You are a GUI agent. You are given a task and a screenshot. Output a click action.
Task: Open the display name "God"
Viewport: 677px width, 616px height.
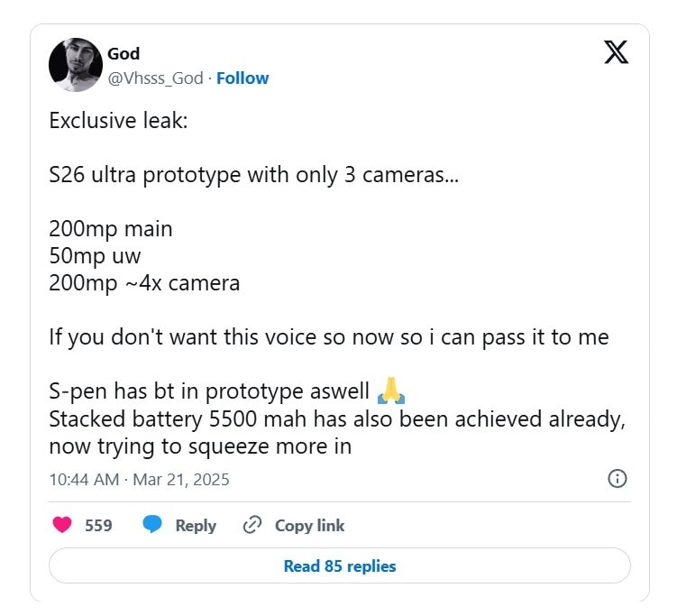pos(124,54)
